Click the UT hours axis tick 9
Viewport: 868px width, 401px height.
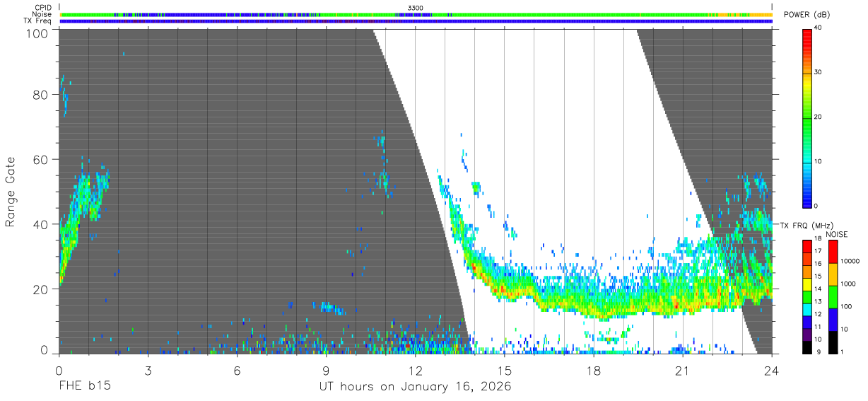(x=327, y=371)
